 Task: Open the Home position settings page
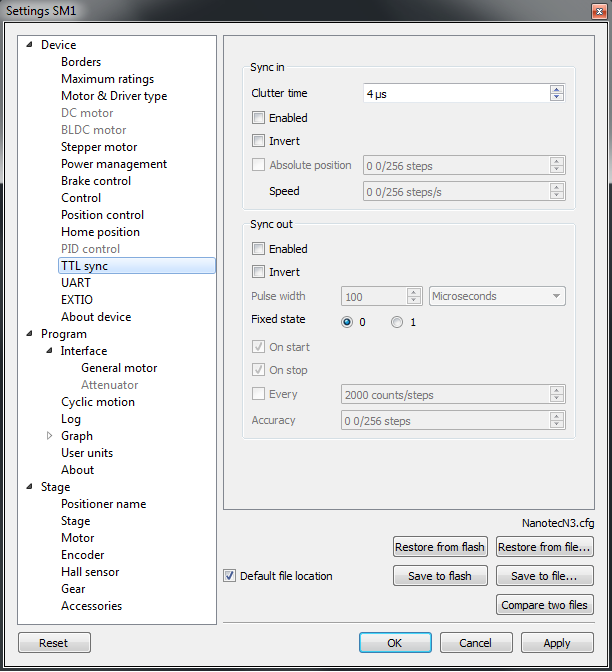tap(100, 232)
